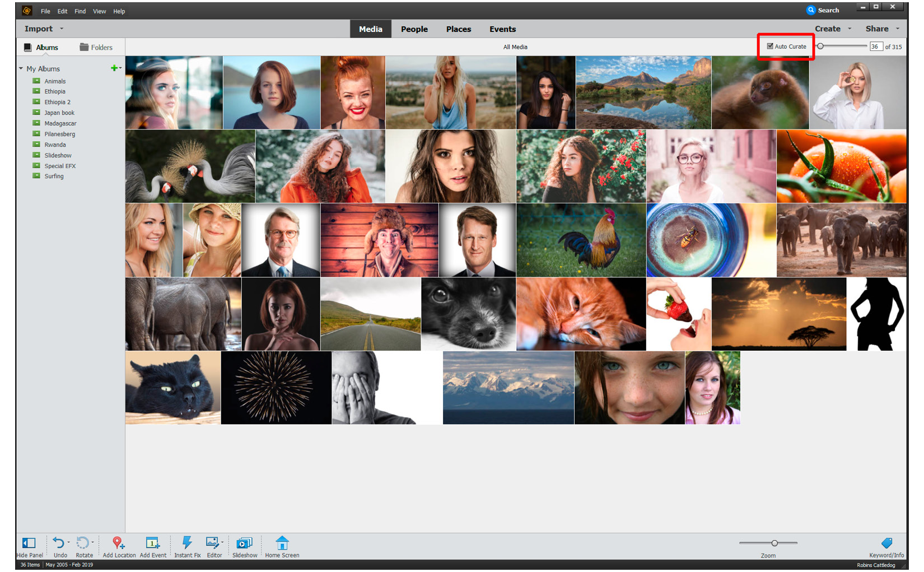Start the Slideshow icon
This screenshot has width=924, height=572.
coord(245,543)
